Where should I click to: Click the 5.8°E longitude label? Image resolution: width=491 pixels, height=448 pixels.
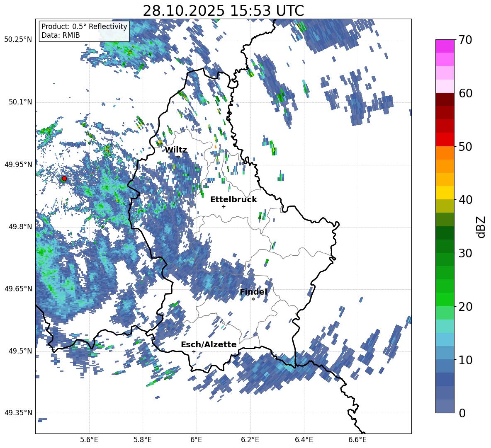(143, 440)
